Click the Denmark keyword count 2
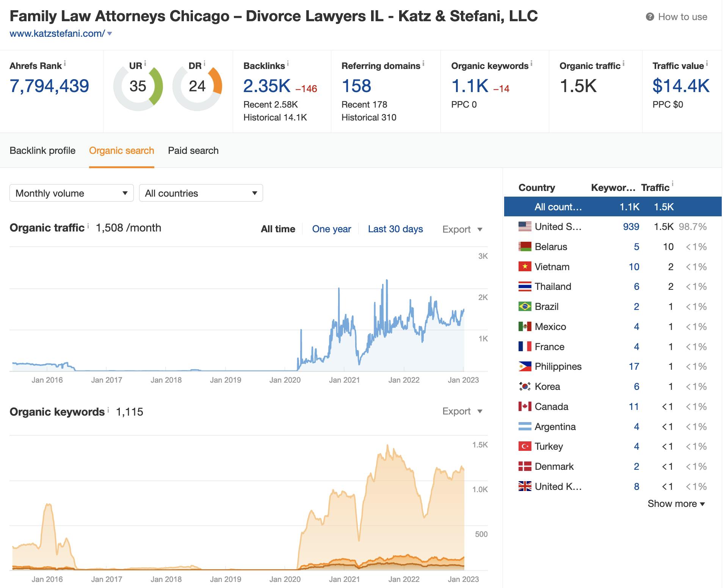 click(637, 466)
